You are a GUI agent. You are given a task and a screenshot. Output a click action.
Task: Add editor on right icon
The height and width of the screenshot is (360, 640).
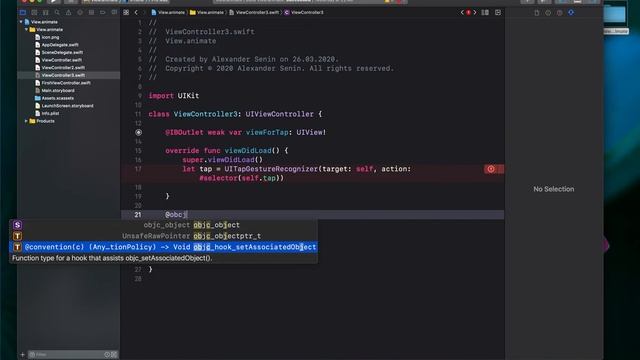pos(498,13)
